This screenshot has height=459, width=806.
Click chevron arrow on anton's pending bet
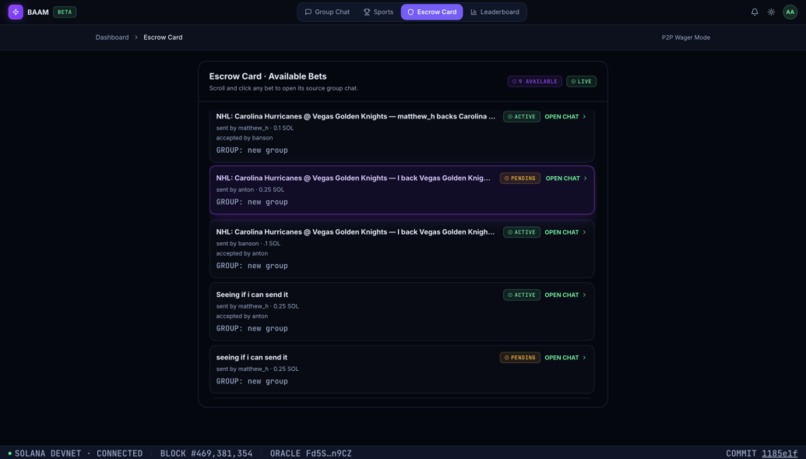[585, 178]
